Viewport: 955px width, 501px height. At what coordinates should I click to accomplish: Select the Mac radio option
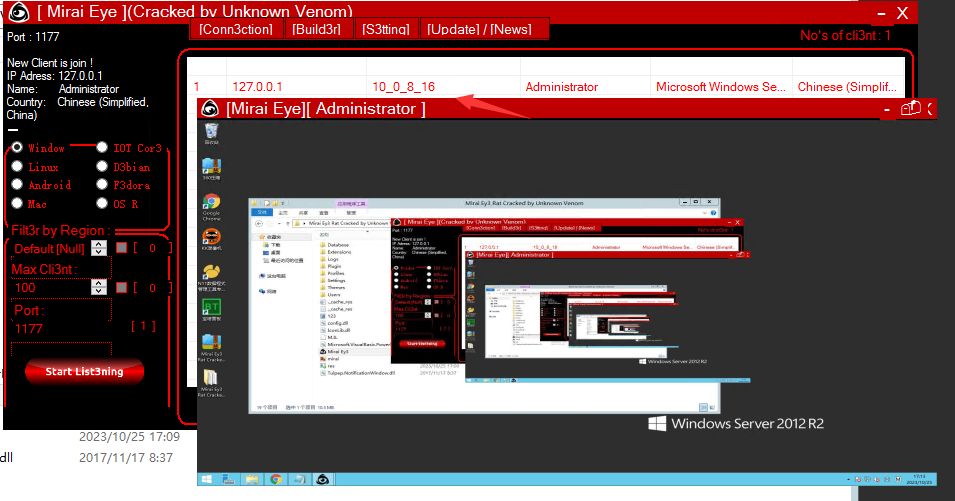pyautogui.click(x=17, y=203)
